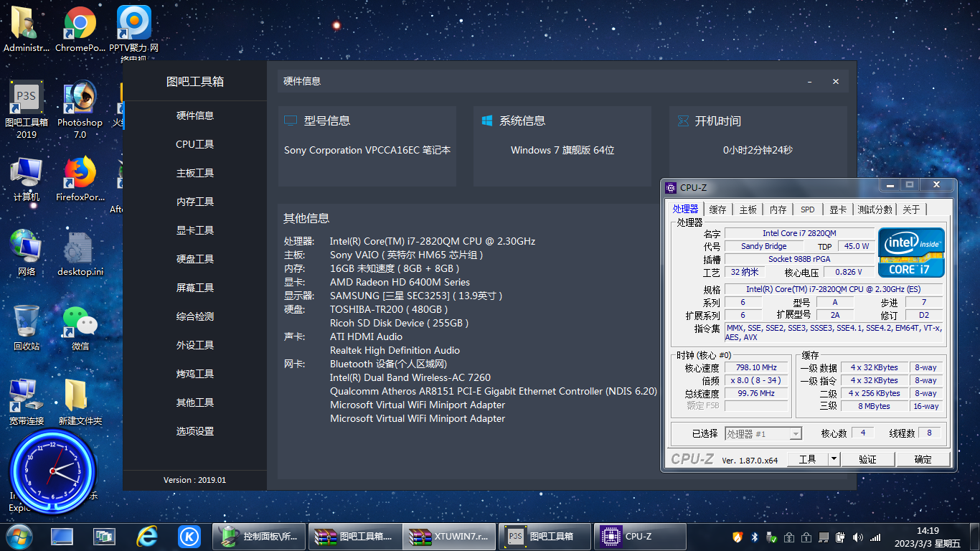Open 选项设置 in the toolbox sidebar

tap(195, 430)
